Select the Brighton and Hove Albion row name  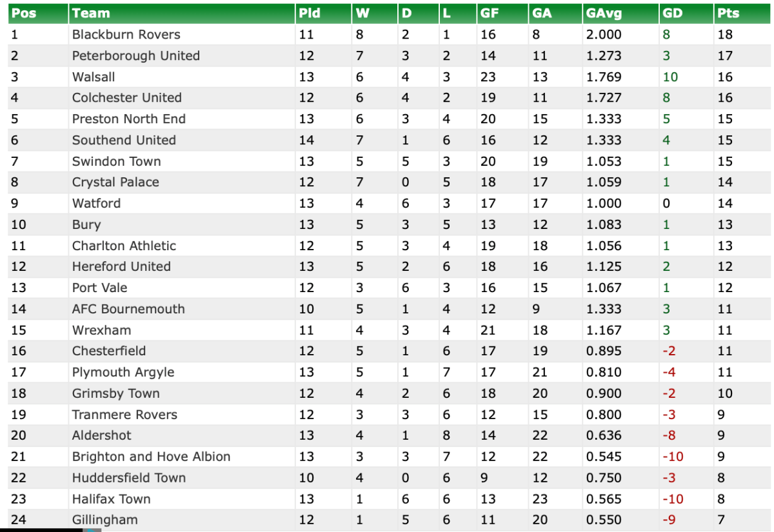[x=151, y=457]
